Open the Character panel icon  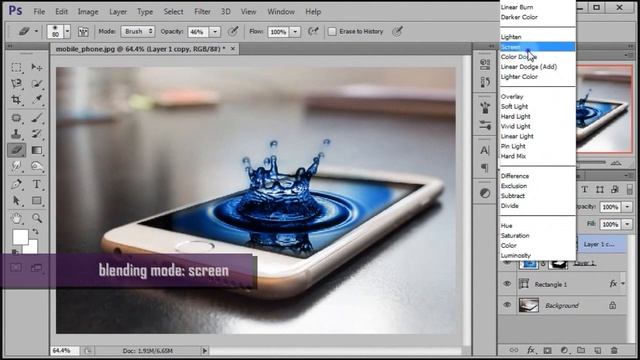(484, 150)
